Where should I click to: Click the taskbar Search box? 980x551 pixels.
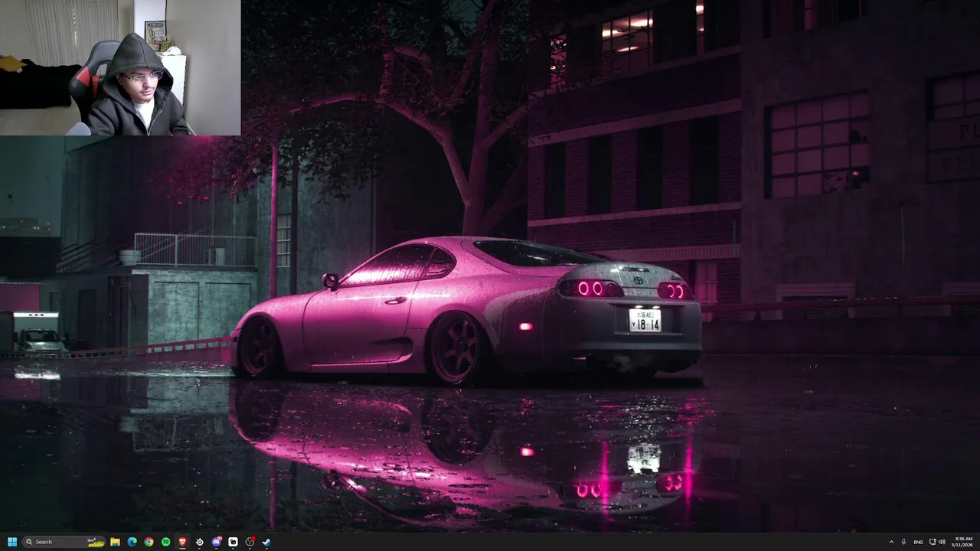point(64,542)
